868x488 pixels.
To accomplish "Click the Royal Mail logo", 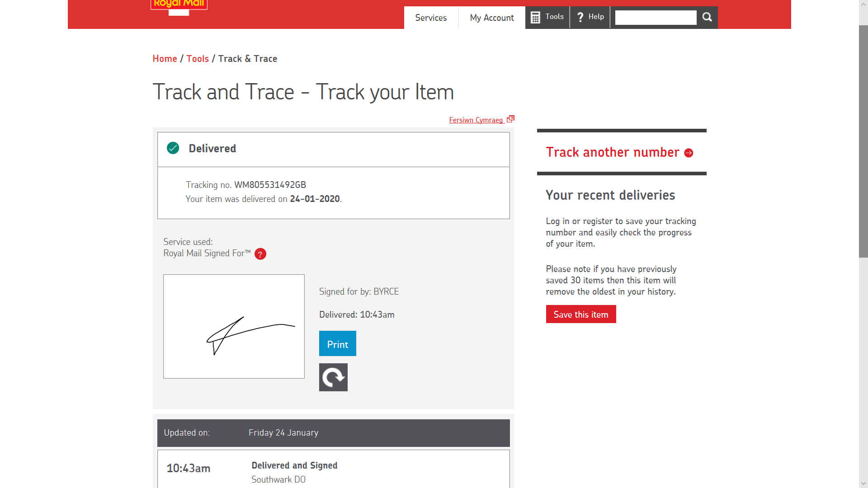I will [x=179, y=7].
